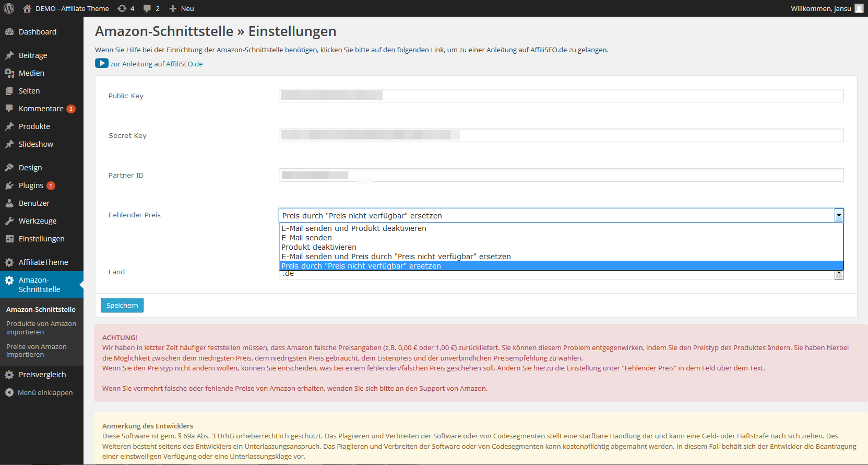Click the Kommentare badge showing 2

pyautogui.click(x=71, y=109)
